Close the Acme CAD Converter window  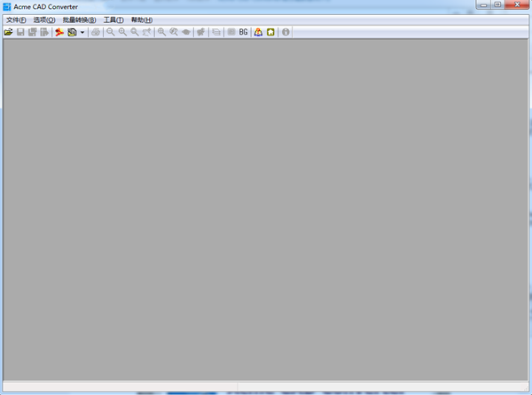517,4
